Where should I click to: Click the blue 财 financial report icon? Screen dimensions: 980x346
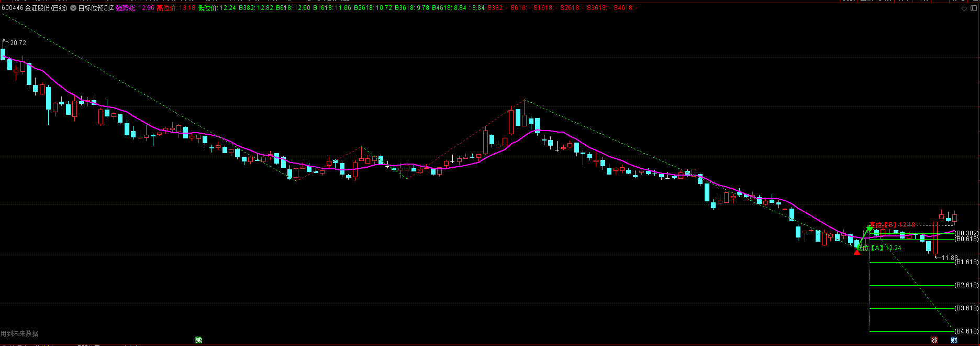pyautogui.click(x=954, y=340)
